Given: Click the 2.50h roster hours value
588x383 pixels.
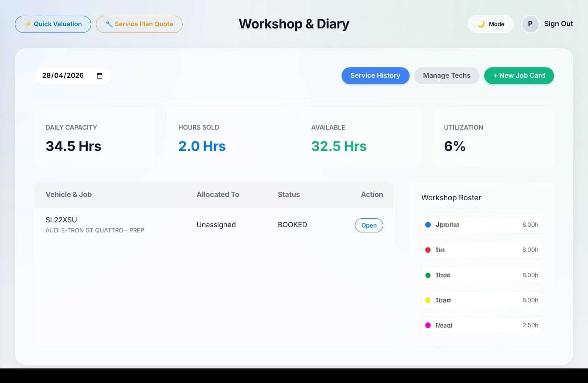Looking at the screenshot, I should [530, 325].
